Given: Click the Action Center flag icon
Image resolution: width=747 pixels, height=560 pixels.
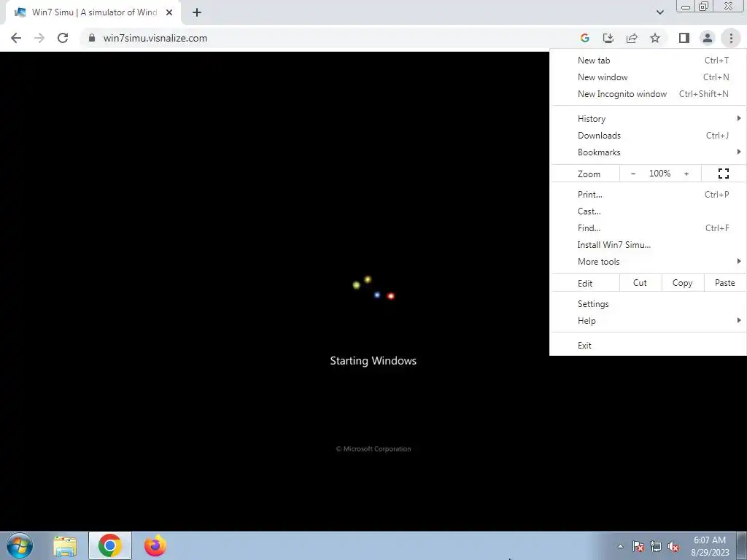Looking at the screenshot, I should [x=638, y=546].
